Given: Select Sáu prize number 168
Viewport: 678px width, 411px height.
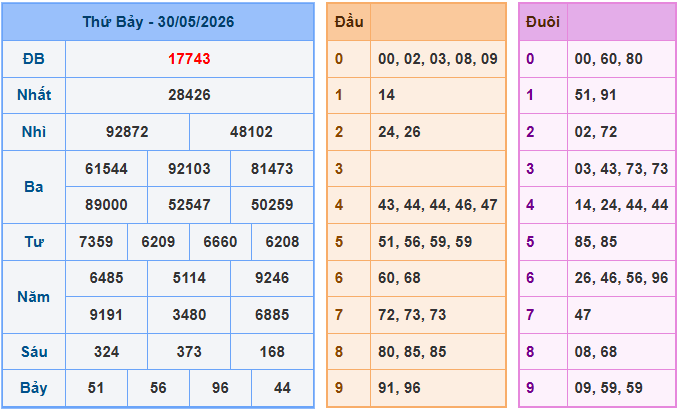Looking at the screenshot, I should coord(272,352).
